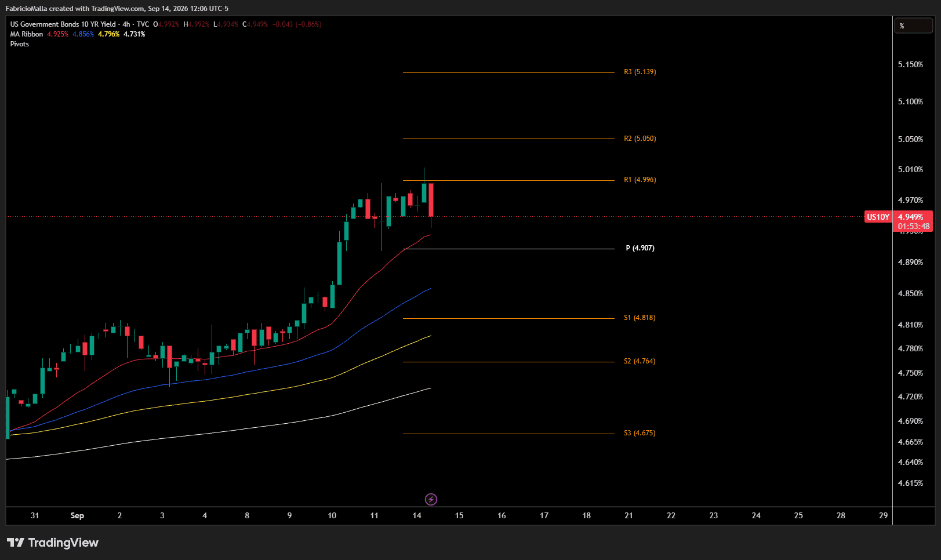Select the Pivots indicator legend
941x560 pixels.
tap(20, 44)
